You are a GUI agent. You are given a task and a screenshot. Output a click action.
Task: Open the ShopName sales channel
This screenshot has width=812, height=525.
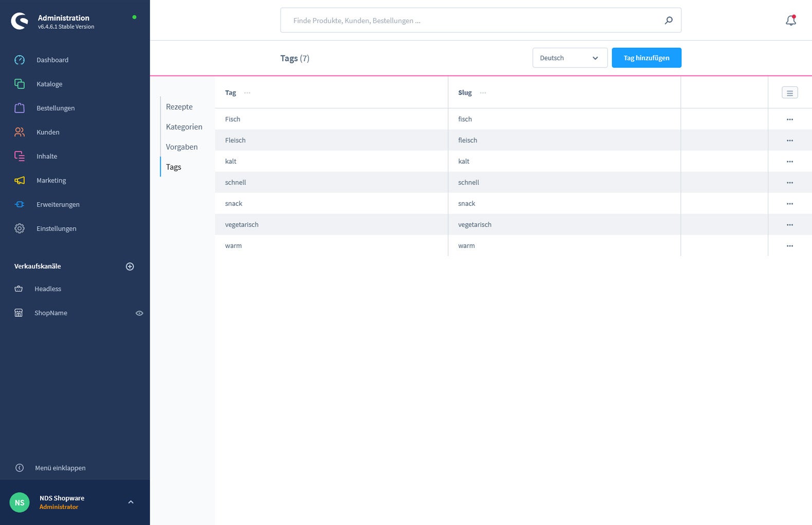pyautogui.click(x=51, y=313)
